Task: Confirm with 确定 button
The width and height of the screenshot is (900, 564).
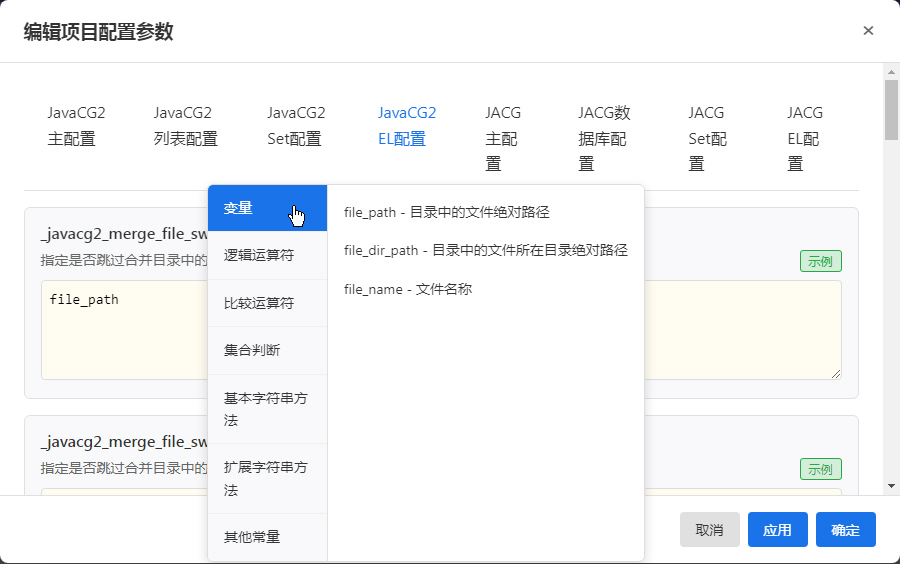Action: pyautogui.click(x=845, y=530)
